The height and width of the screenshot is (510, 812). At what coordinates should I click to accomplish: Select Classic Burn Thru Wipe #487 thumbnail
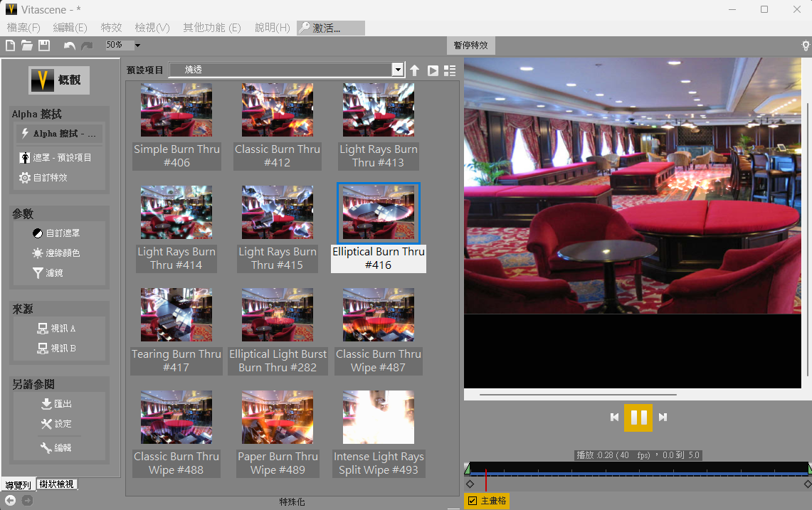(379, 315)
